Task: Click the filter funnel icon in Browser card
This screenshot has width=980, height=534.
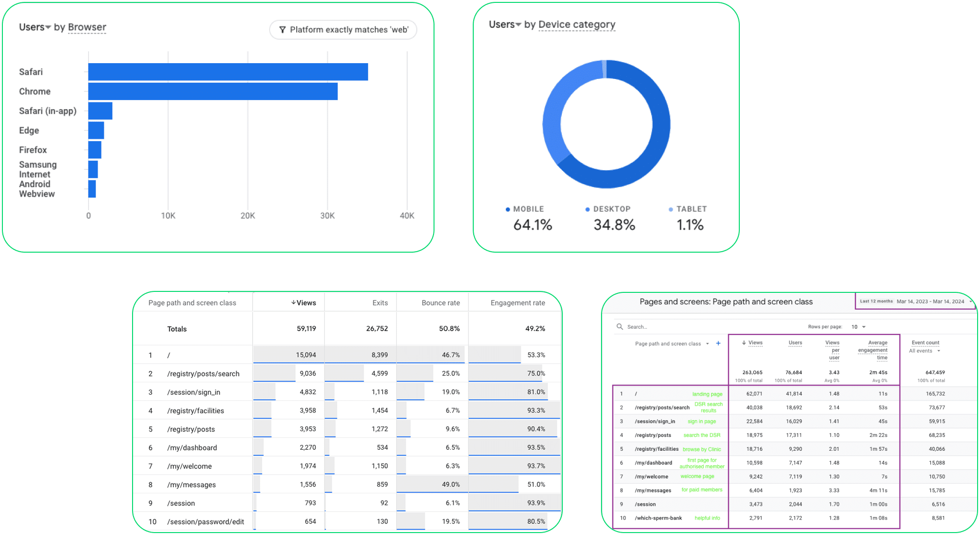Action: point(282,30)
